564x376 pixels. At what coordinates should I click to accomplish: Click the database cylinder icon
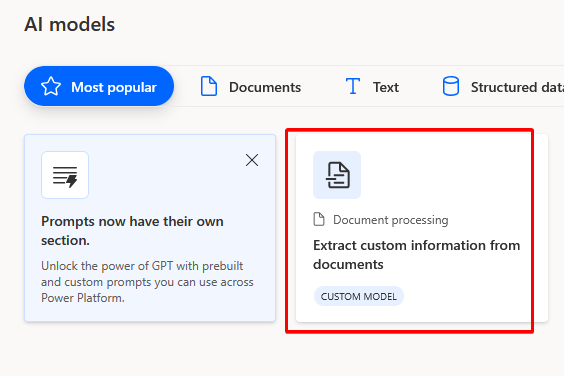click(451, 86)
